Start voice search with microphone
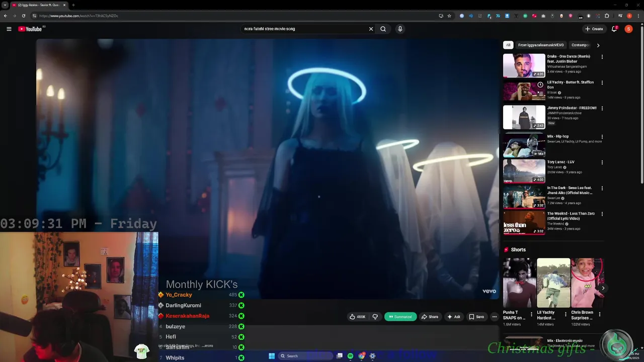Image resolution: width=644 pixels, height=362 pixels. tap(400, 29)
